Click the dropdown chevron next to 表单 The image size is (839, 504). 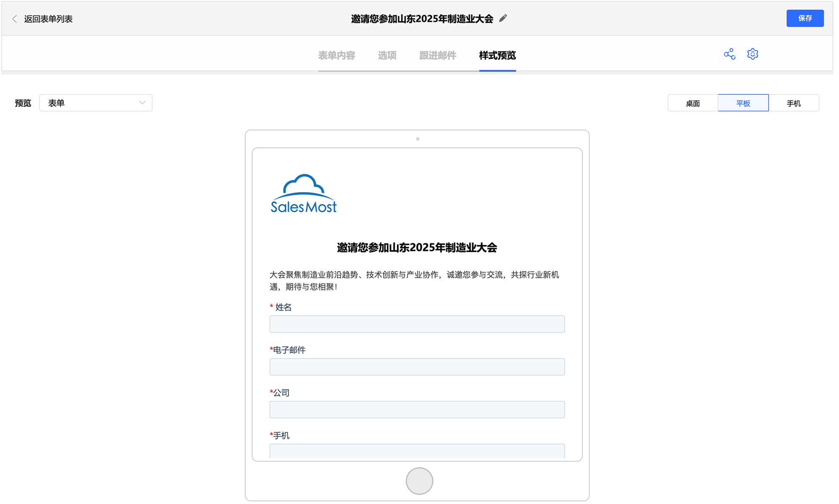pyautogui.click(x=142, y=103)
